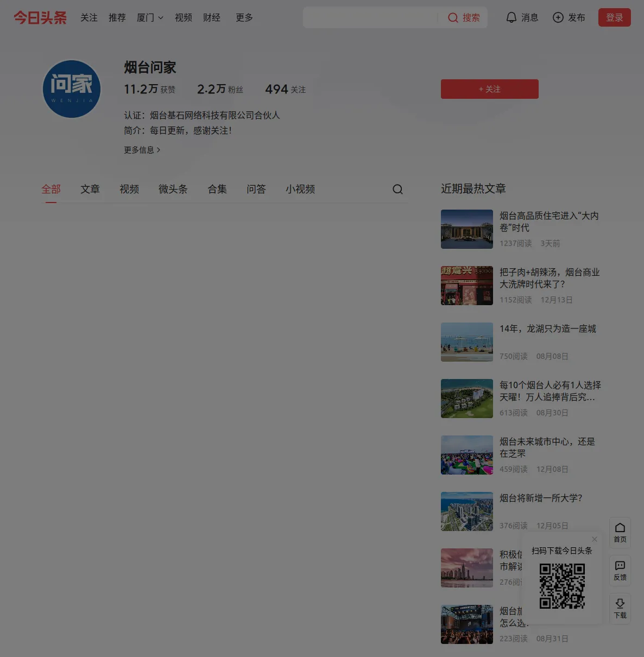Click the 12月13日 date label
This screenshot has height=657, width=644.
pos(557,300)
